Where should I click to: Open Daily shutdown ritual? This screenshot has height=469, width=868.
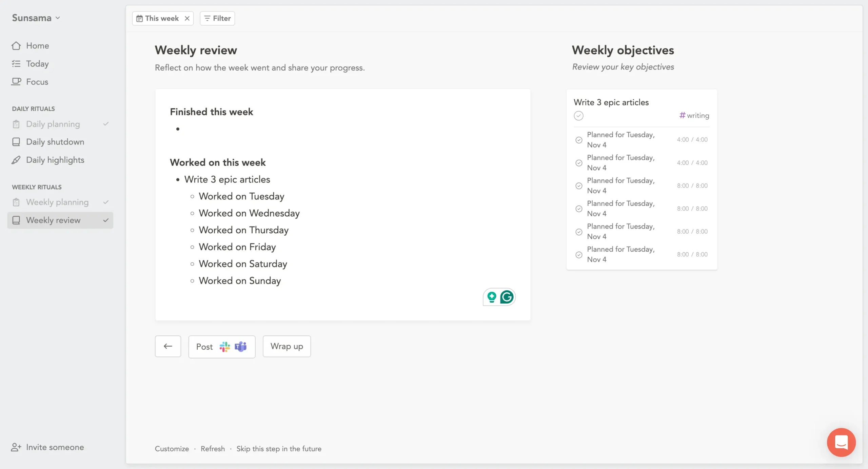(55, 142)
